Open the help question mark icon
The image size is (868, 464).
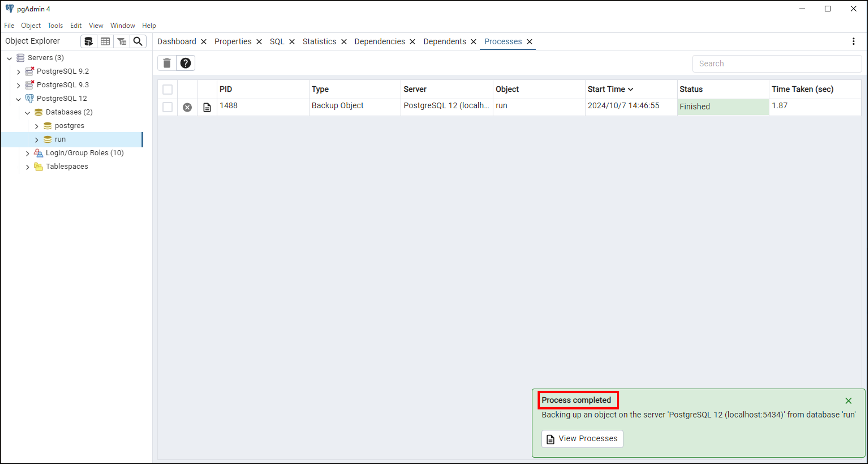coord(185,63)
